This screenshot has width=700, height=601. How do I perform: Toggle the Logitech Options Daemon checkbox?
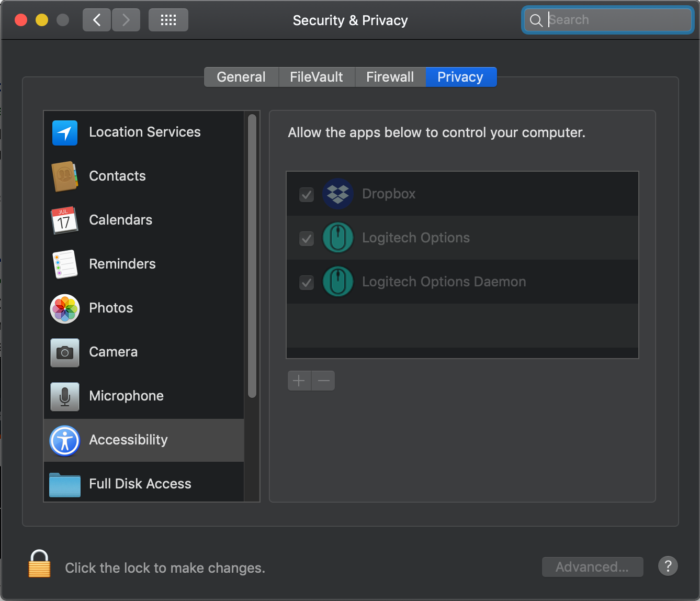point(307,283)
